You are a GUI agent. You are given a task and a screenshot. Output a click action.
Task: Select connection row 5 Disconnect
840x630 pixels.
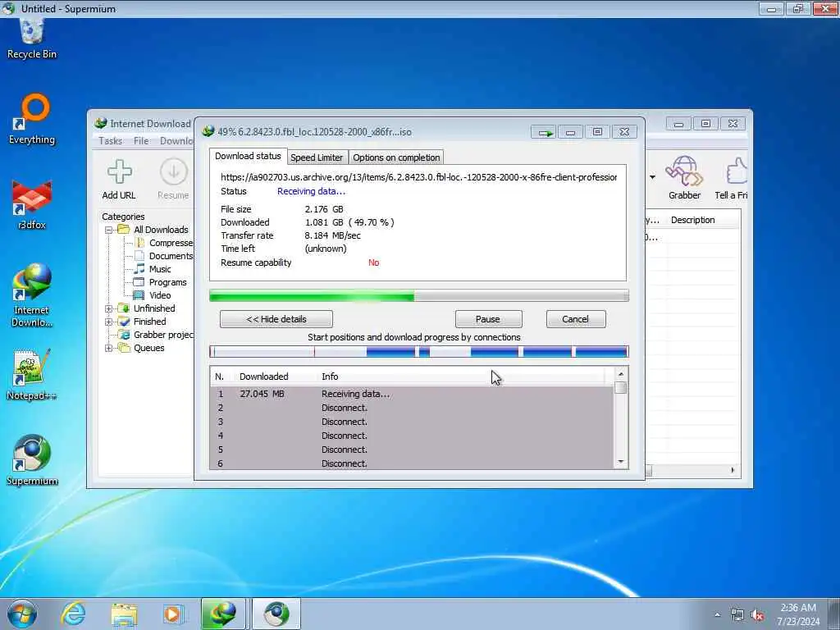coord(412,450)
